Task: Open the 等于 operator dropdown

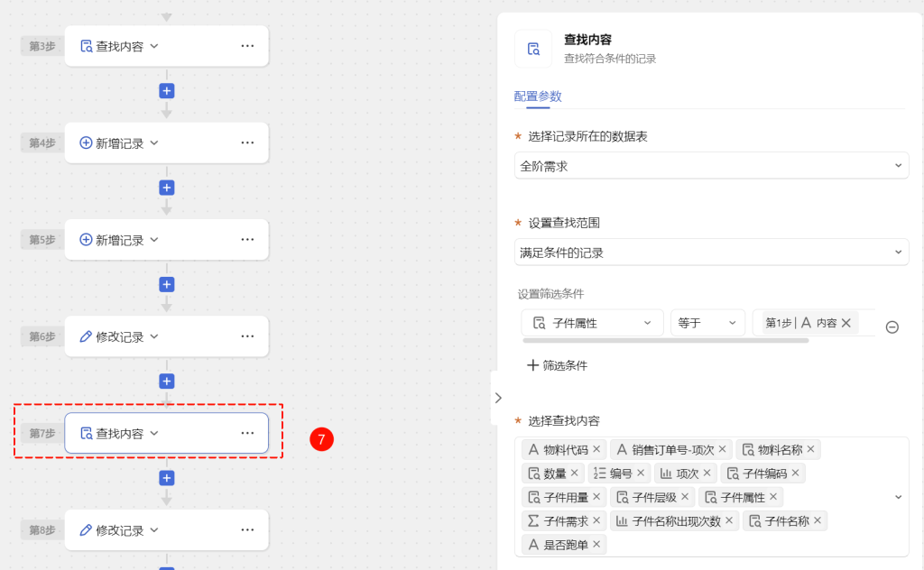Action: click(x=707, y=323)
